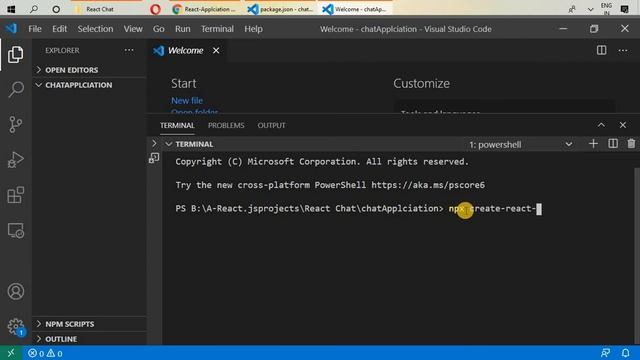Viewport: 640px width, 360px height.
Task: Expand the arrow left of TERMINAL header
Action: 154,144
